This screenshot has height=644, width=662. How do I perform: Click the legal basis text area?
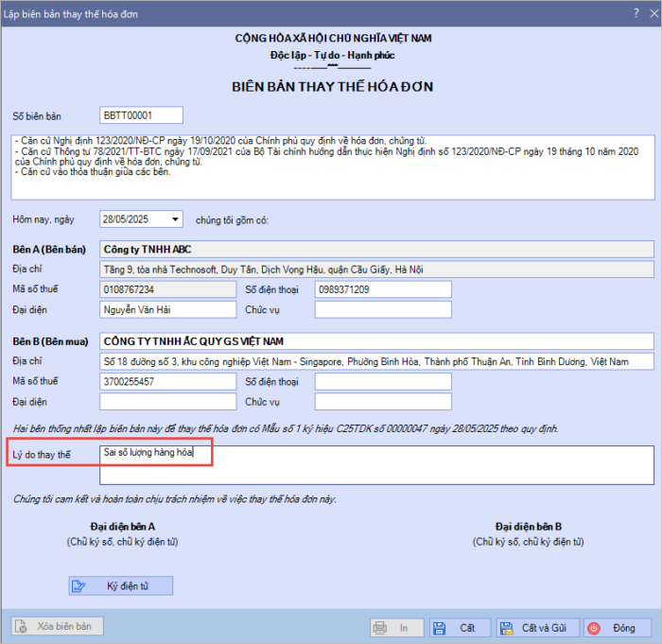click(x=331, y=166)
